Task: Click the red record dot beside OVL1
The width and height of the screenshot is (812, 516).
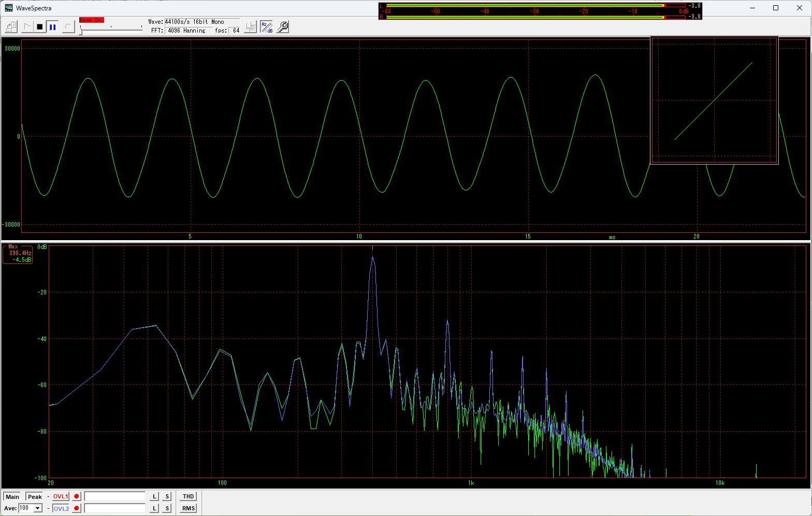Action: click(77, 496)
